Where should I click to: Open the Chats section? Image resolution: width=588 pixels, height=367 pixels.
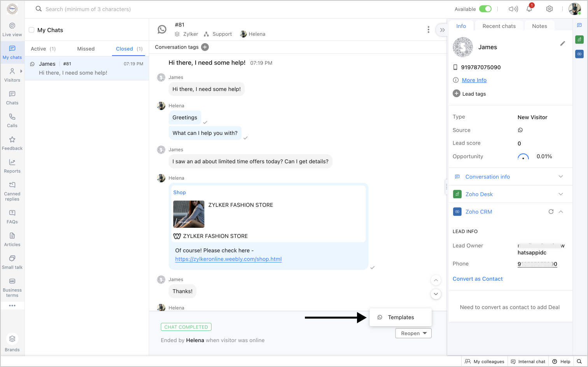[12, 98]
